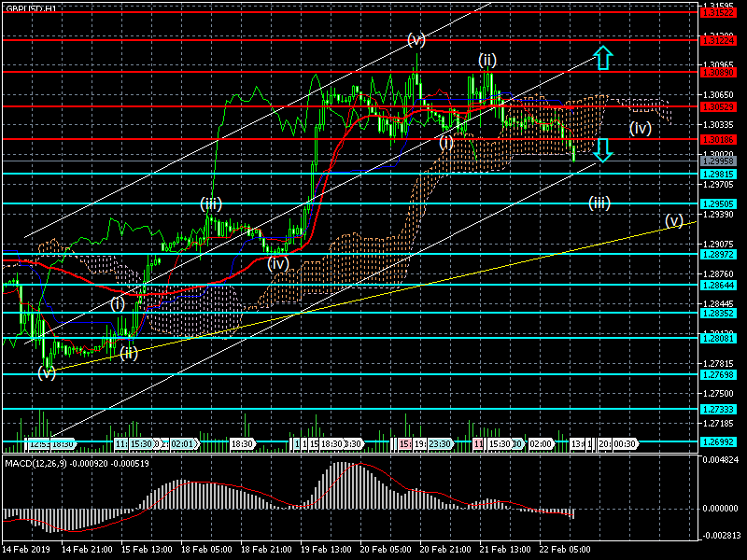Screen dimensions: 747x560
Task: Click the (iii) label beside the 1.29505 tag
Action: pos(599,203)
